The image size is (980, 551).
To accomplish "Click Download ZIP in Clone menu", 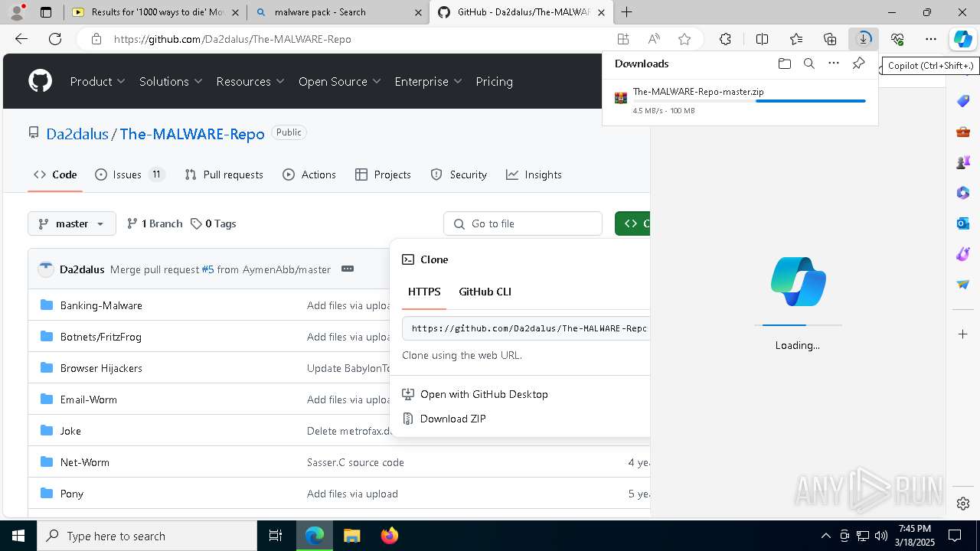I will click(x=452, y=419).
